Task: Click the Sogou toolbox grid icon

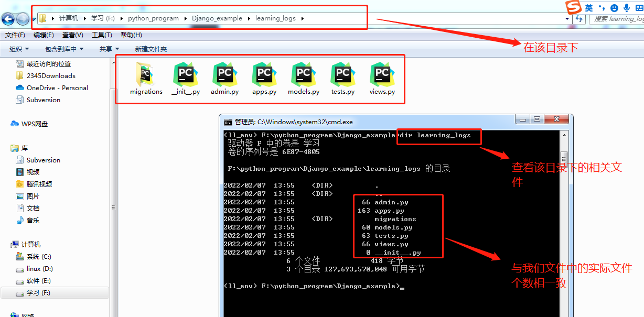Action: (639, 8)
